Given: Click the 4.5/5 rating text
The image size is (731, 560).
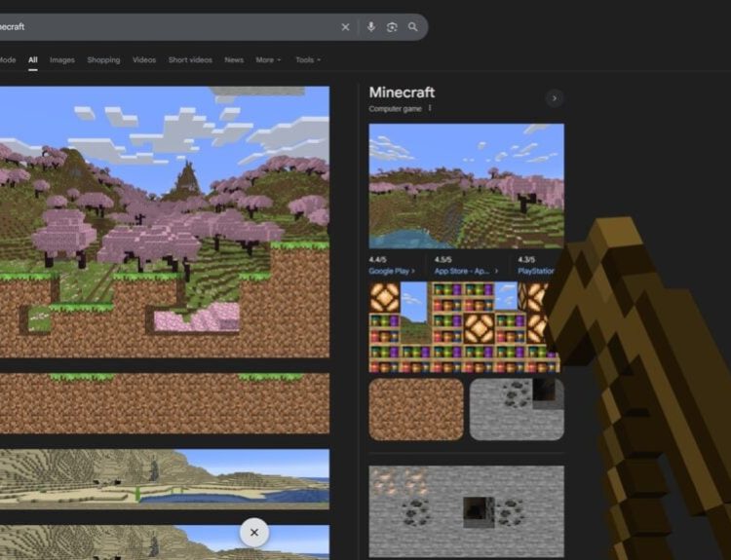Looking at the screenshot, I should 442,259.
